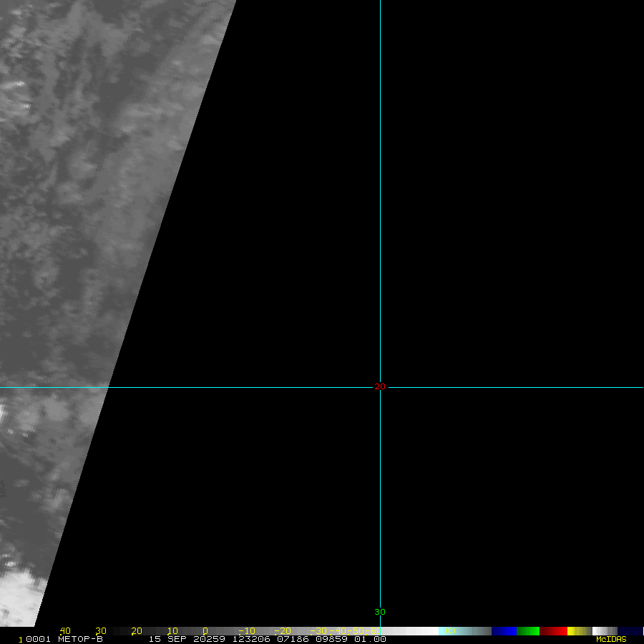Click the 20 temperature label on color scale

point(136,631)
